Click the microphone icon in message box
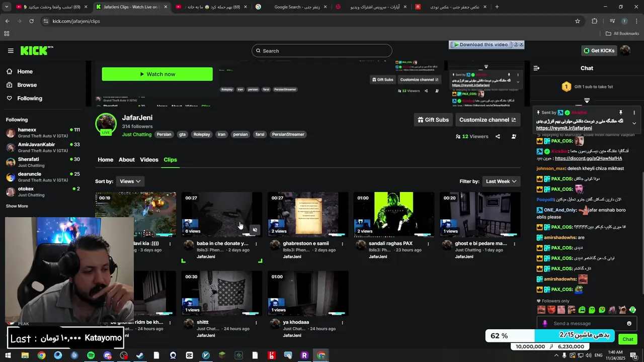Viewport: 644px width, 362px height. coord(545,323)
